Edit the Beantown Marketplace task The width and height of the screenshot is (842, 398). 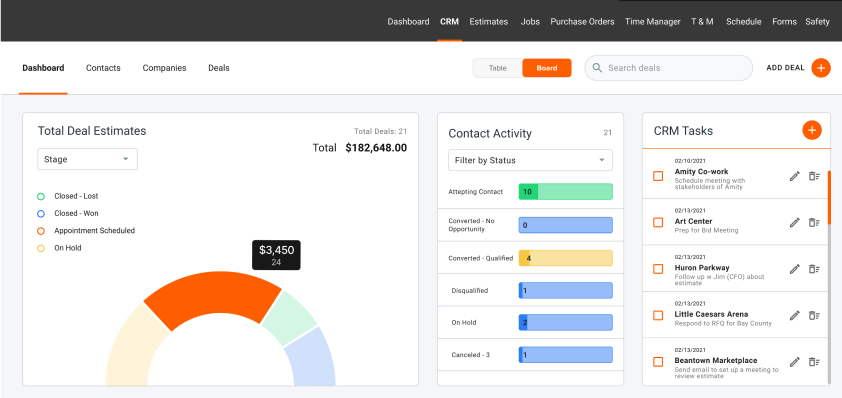tap(795, 361)
